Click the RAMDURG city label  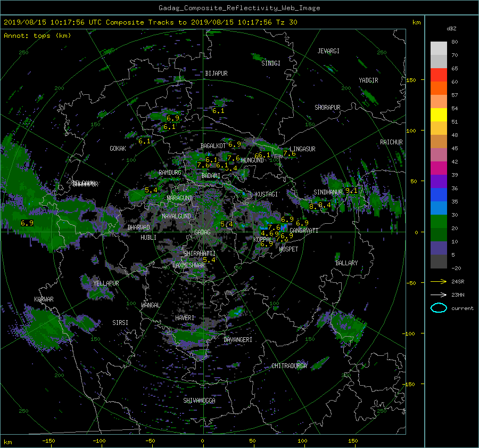click(170, 173)
